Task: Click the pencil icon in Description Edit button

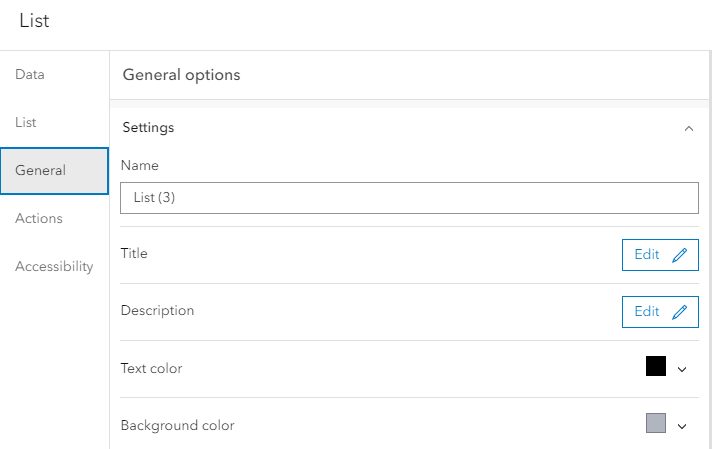Action: click(x=679, y=312)
